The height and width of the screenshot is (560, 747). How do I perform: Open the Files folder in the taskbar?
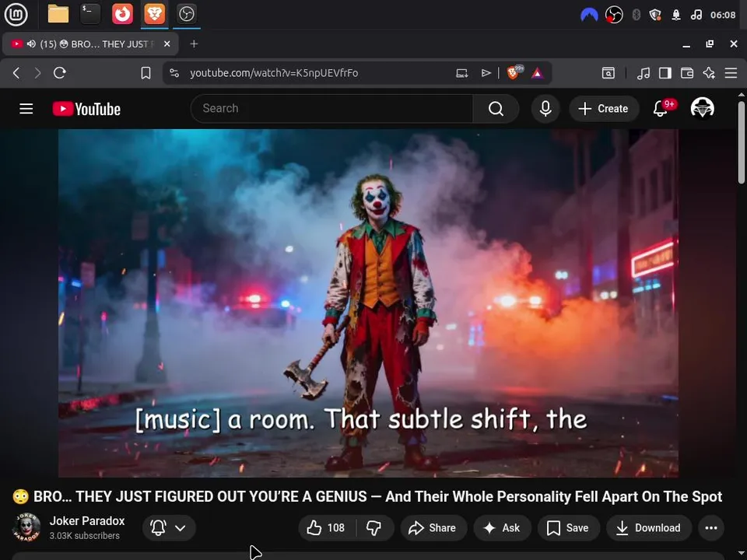pyautogui.click(x=58, y=14)
